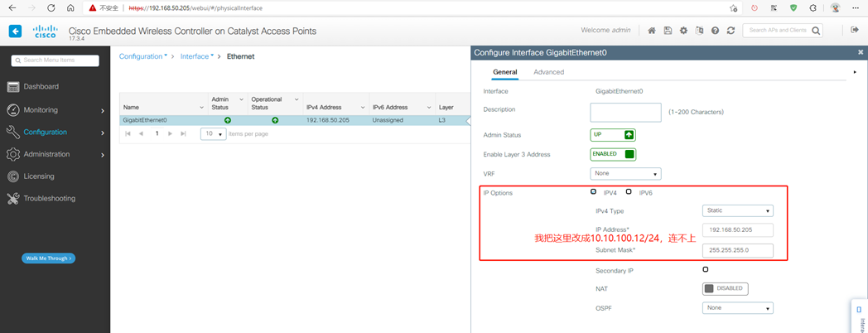Click the Monitoring gauge icon
The height and width of the screenshot is (333, 868).
pyautogui.click(x=13, y=109)
